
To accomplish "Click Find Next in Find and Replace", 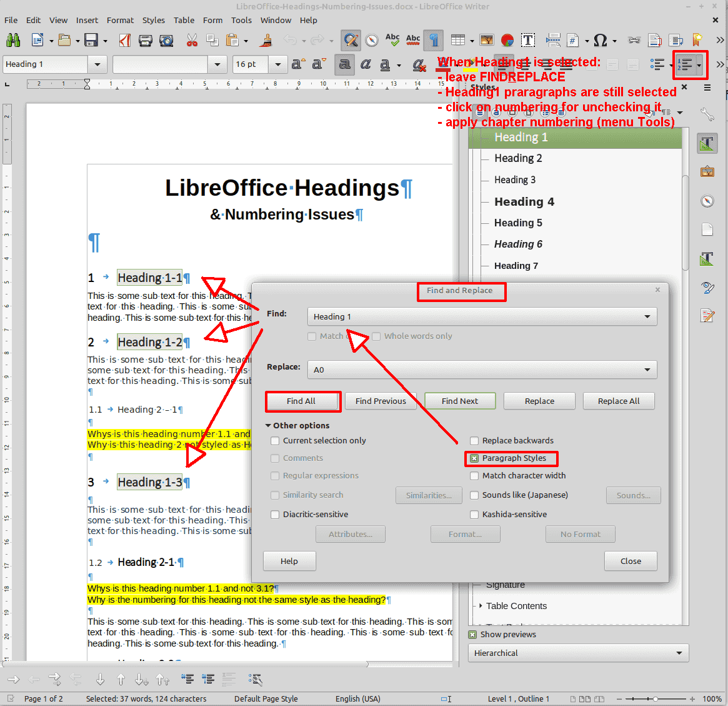I will point(460,401).
